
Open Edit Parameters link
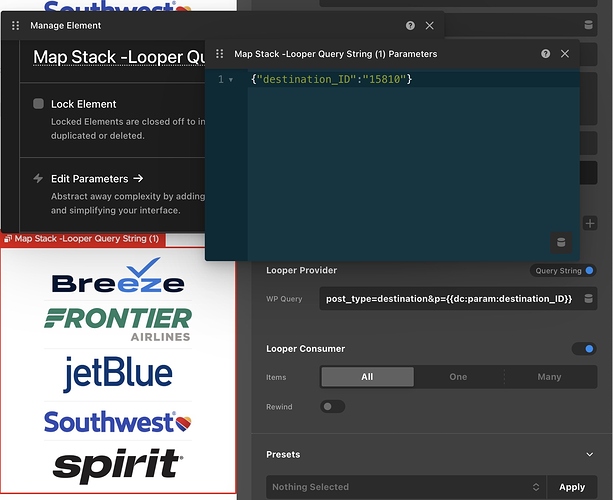tap(97, 179)
